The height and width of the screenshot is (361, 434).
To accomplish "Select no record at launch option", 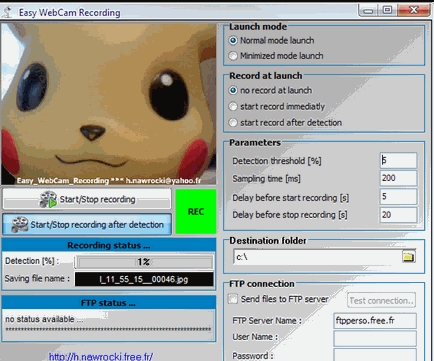I will pyautogui.click(x=271, y=90).
